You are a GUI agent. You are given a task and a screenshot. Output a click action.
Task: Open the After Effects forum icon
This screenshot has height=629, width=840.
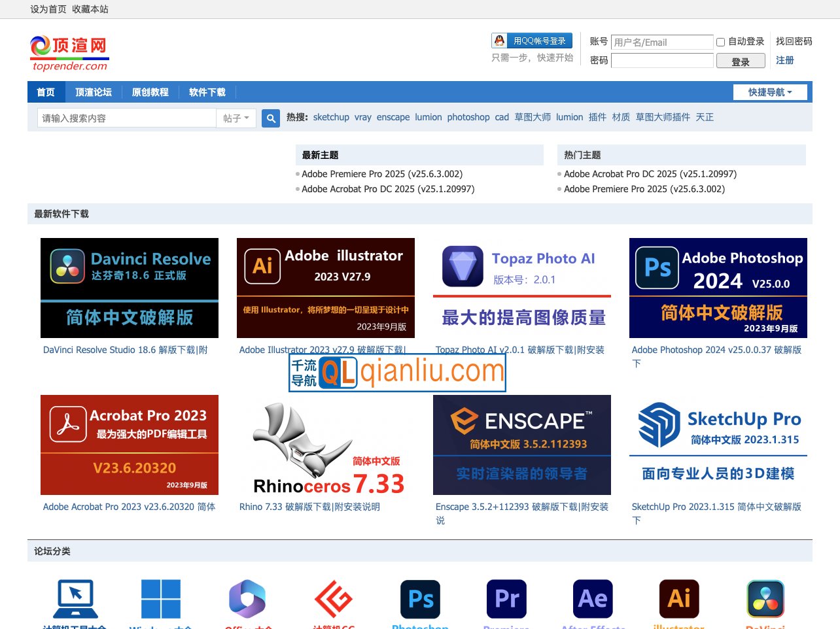pos(593,599)
